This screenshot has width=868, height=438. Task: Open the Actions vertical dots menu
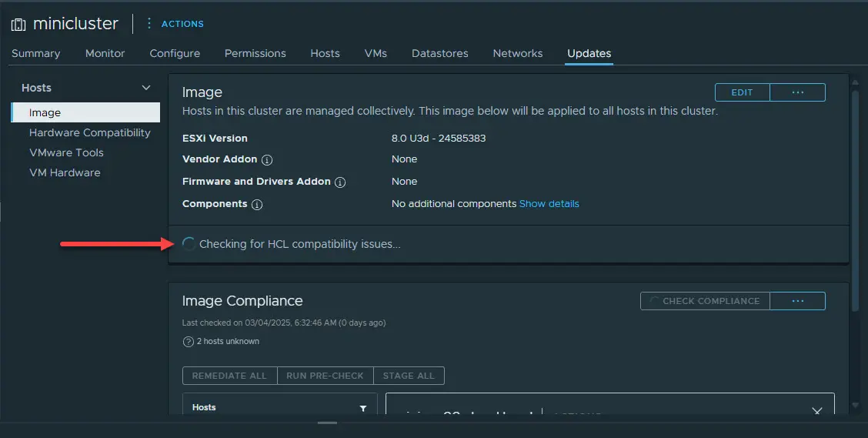tap(149, 23)
